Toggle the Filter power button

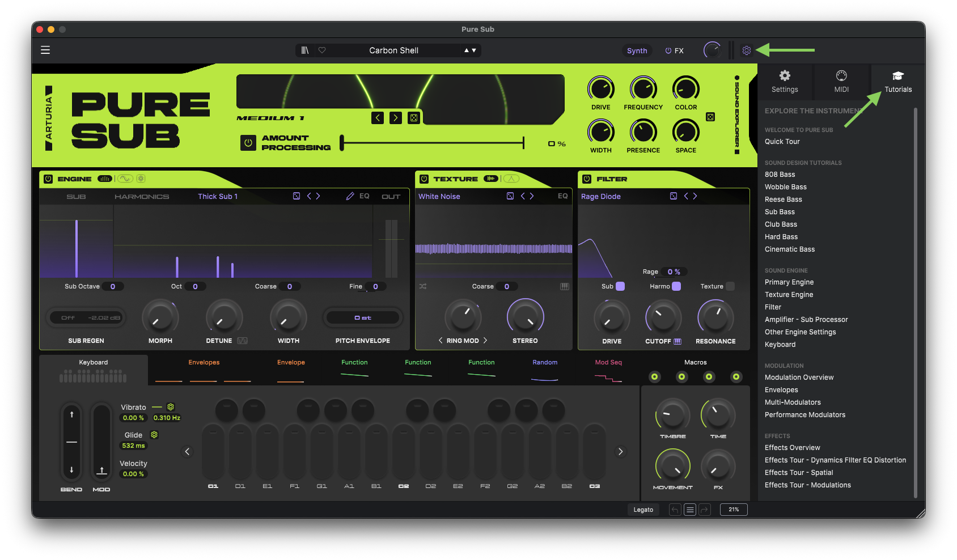coord(587,179)
